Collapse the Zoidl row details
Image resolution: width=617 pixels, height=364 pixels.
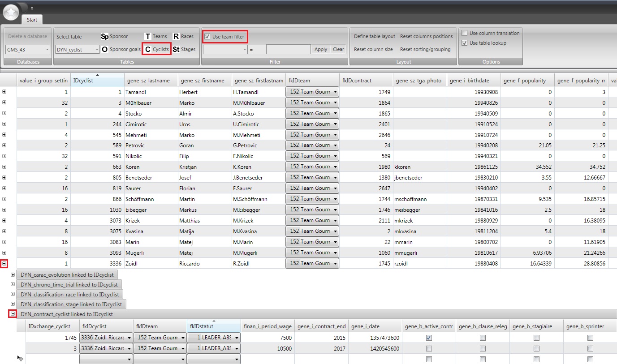coord(4,264)
